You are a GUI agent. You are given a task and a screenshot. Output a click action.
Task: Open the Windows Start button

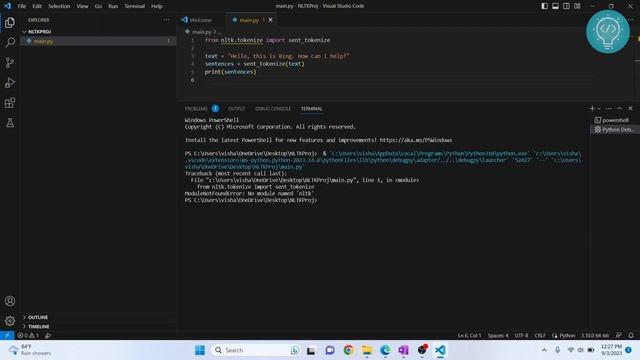coord(200,350)
